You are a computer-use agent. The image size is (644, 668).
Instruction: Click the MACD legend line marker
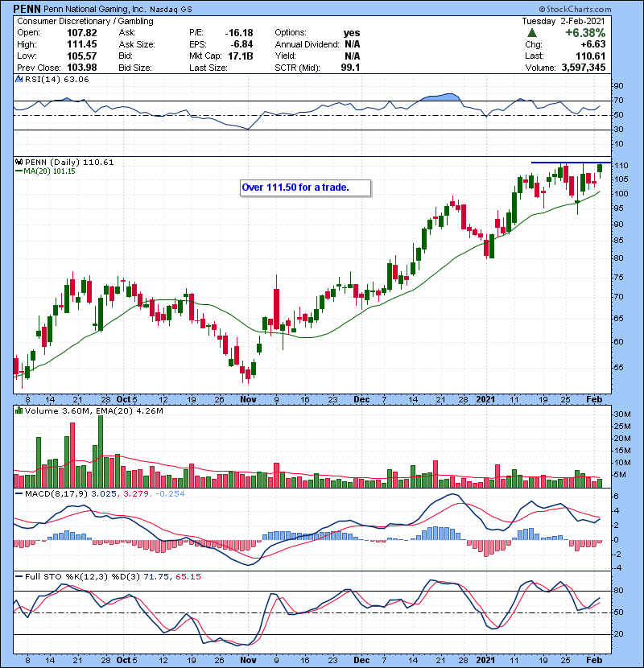(19, 494)
